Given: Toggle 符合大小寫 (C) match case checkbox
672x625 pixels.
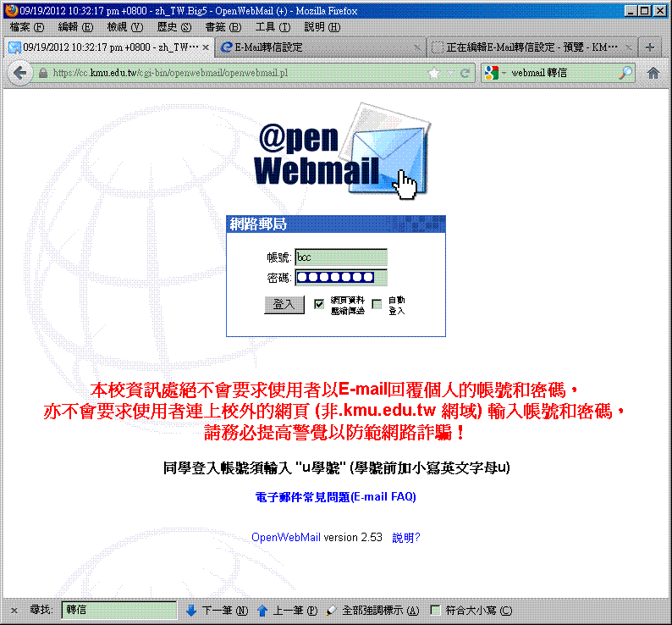Looking at the screenshot, I should coord(435,610).
